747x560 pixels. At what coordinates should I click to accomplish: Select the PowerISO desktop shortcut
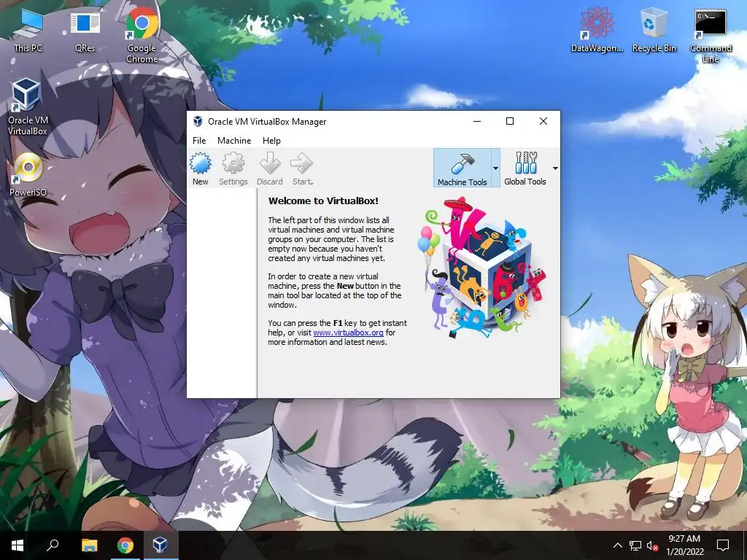(x=28, y=174)
